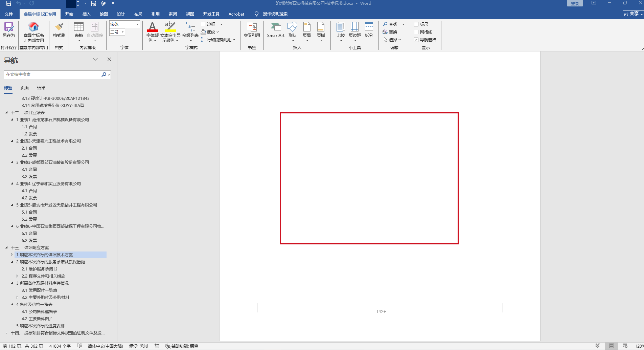This screenshot has height=350, width=644.
Task: Open the 形状 shapes gallery
Action: click(292, 32)
